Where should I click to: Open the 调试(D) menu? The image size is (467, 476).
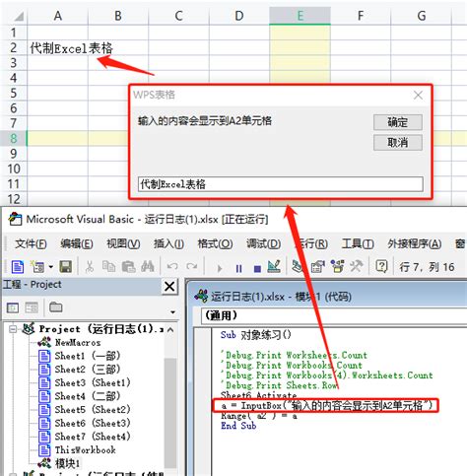coord(263,243)
